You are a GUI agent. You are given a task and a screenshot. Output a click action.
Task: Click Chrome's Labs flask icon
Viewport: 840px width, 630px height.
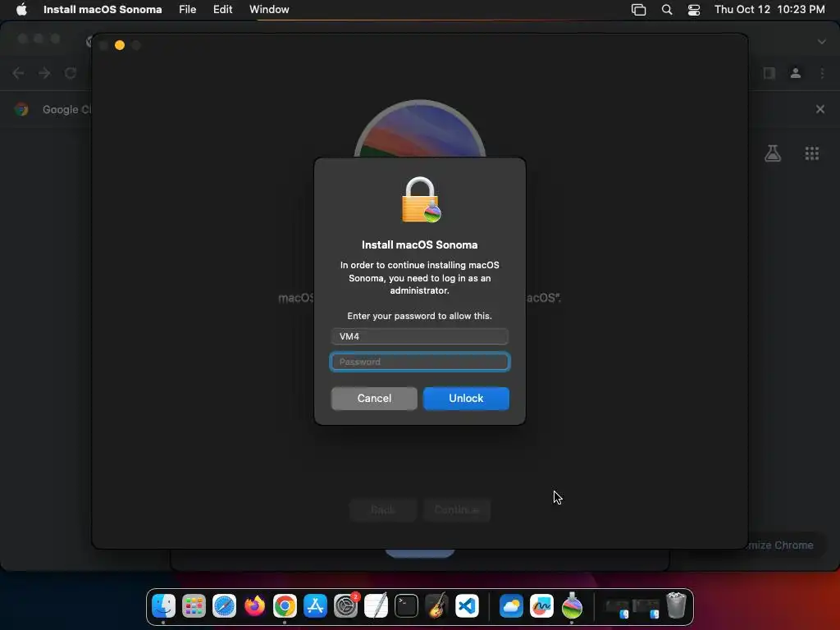click(773, 153)
